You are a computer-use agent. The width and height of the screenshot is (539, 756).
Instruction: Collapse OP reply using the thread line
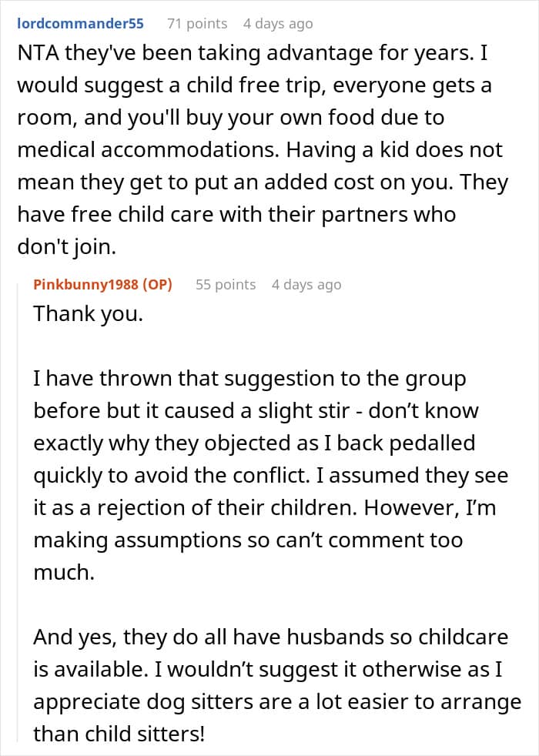(19, 512)
